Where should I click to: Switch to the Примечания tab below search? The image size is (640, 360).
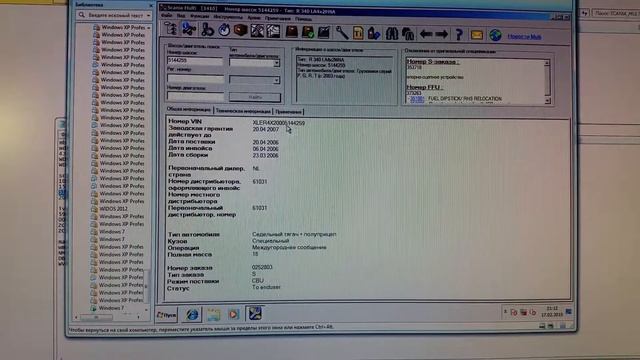(x=288, y=111)
